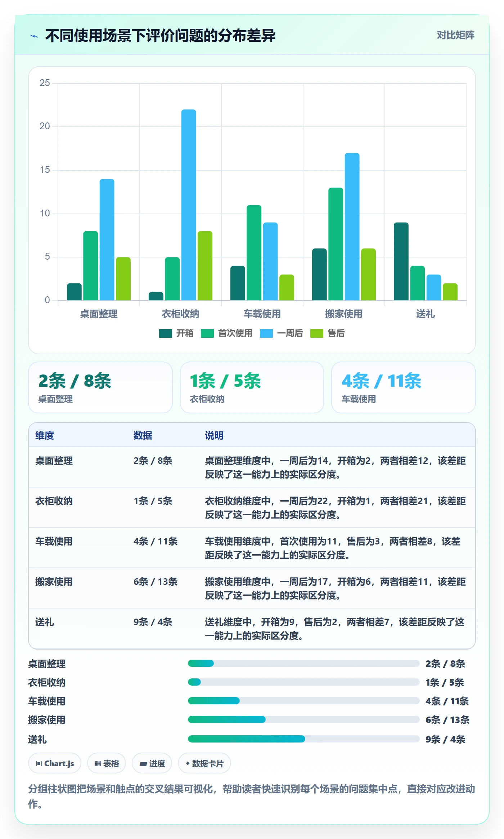
Task: Click the 送礼 progress bar
Action: coord(303,739)
